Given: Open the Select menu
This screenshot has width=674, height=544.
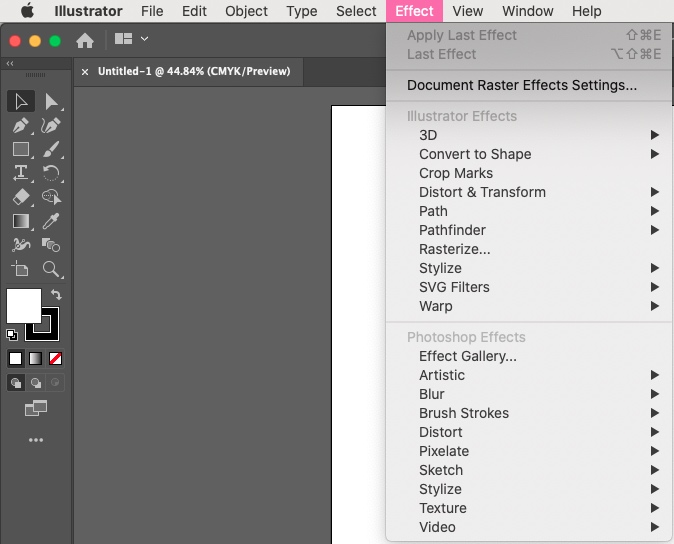Looking at the screenshot, I should click(x=356, y=11).
